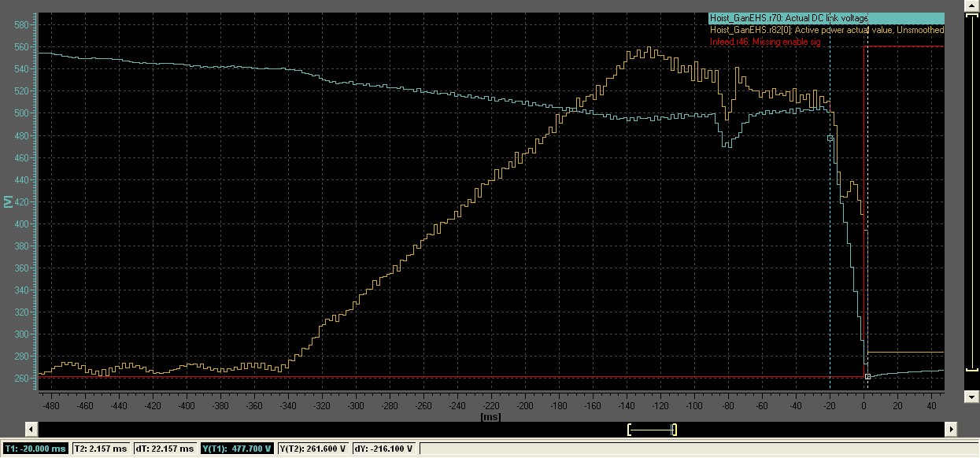This screenshot has width=980, height=458.
Task: Select the Infeed r46 Missing enable sig legend
Action: (765, 42)
